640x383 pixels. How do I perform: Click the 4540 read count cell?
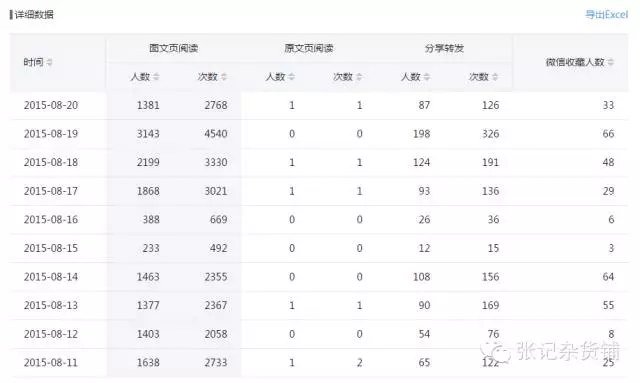coord(216,134)
